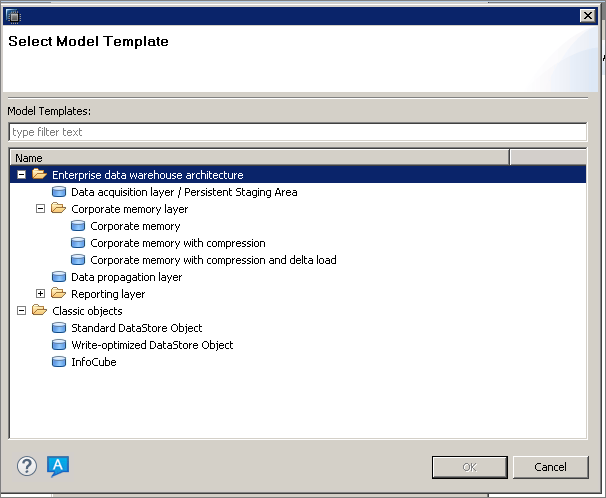The image size is (606, 498).
Task: Click the Reporting layer folder icon
Action: (x=58, y=294)
